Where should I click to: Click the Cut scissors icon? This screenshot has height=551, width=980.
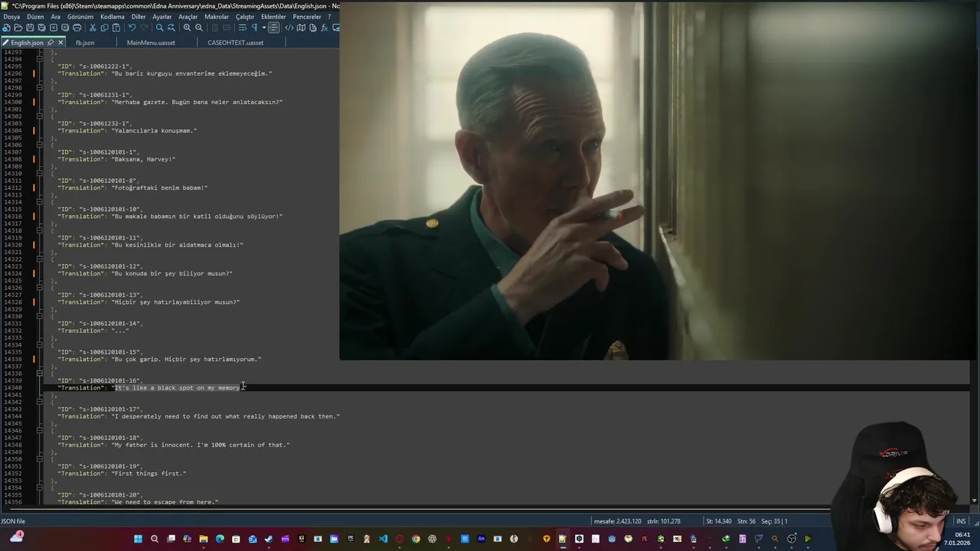tap(93, 28)
